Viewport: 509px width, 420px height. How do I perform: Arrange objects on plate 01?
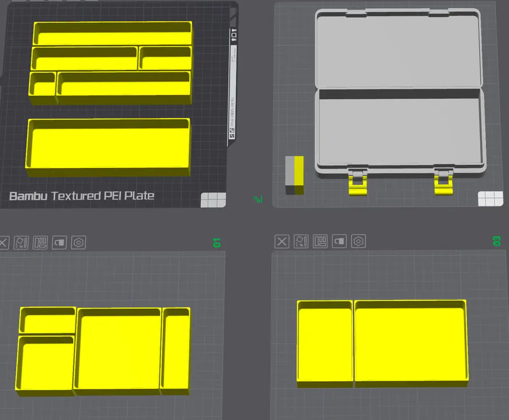pos(40,242)
